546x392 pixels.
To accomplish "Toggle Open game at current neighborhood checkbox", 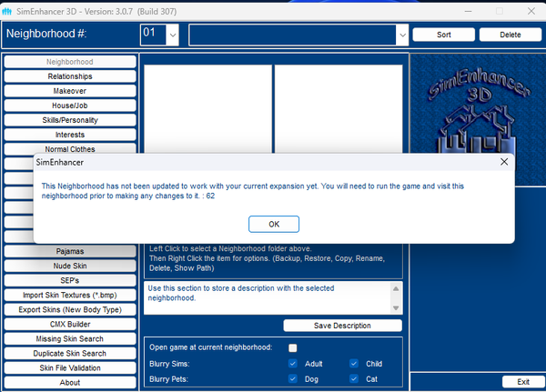I will pyautogui.click(x=293, y=347).
